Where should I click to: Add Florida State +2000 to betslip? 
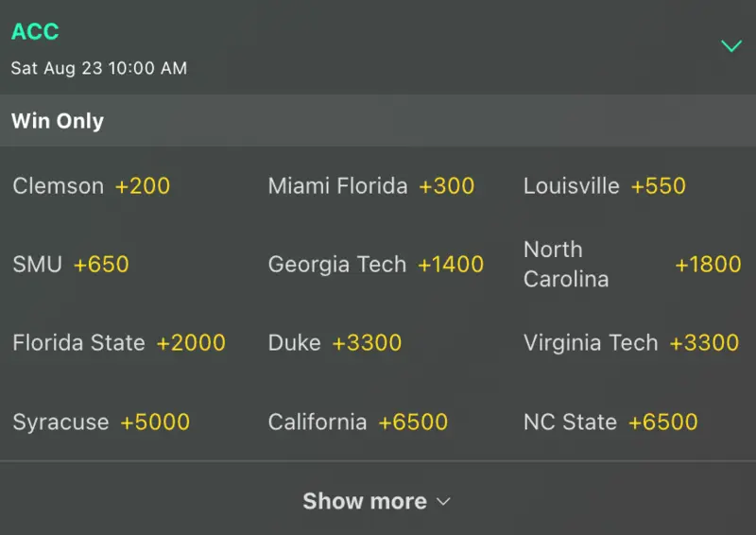(x=119, y=342)
